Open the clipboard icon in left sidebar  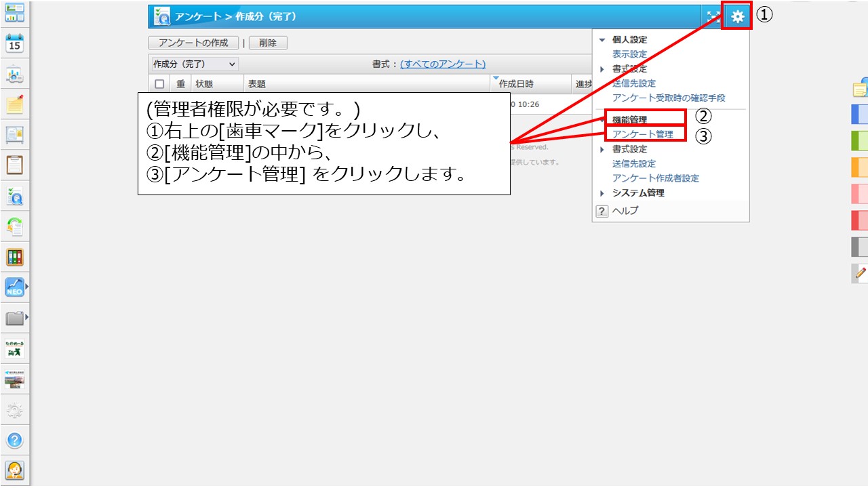pyautogui.click(x=15, y=165)
